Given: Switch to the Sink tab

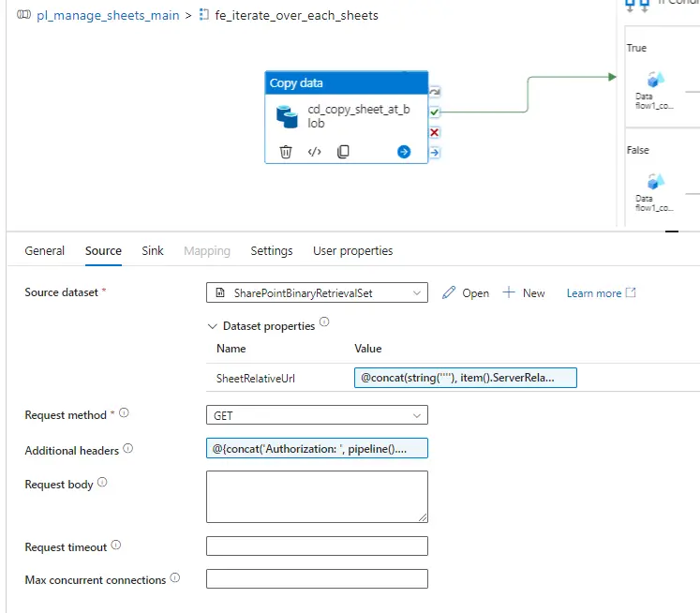Looking at the screenshot, I should (x=153, y=250).
